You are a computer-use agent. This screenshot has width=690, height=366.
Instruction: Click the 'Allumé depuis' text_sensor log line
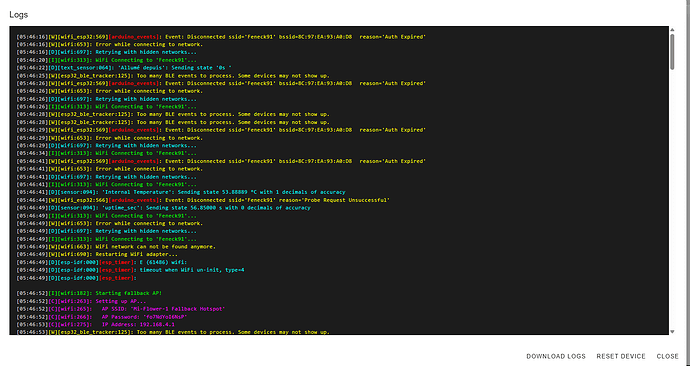124,68
